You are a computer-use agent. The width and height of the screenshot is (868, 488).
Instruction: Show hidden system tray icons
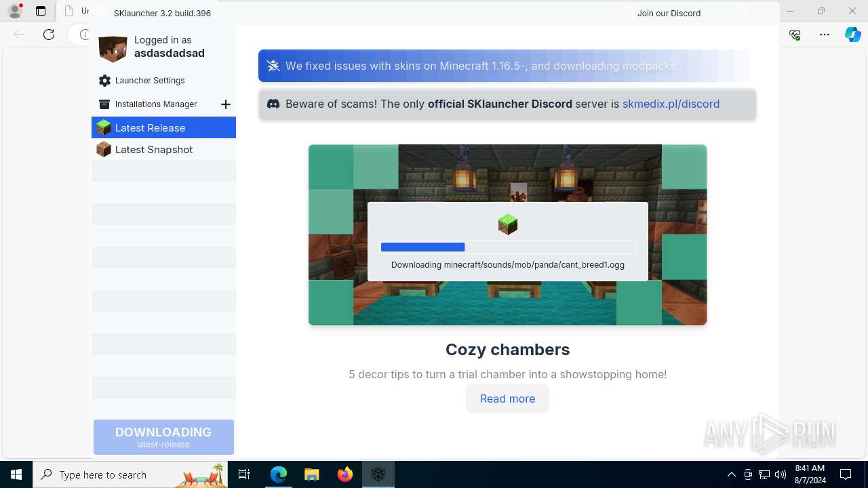coord(732,475)
